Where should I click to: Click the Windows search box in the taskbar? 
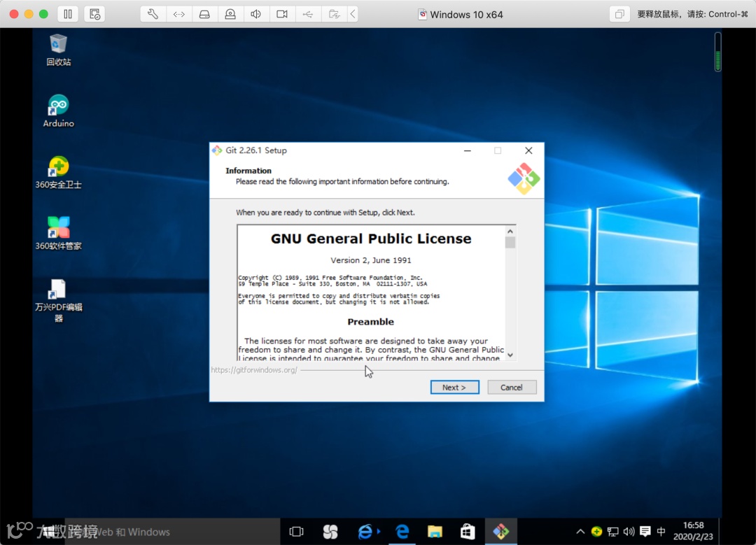pyautogui.click(x=171, y=532)
